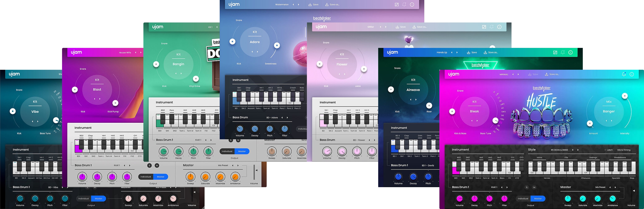This screenshot has width=644, height=209.
Task: Click the Save icon in the Hands Up window
Action: [469, 52]
